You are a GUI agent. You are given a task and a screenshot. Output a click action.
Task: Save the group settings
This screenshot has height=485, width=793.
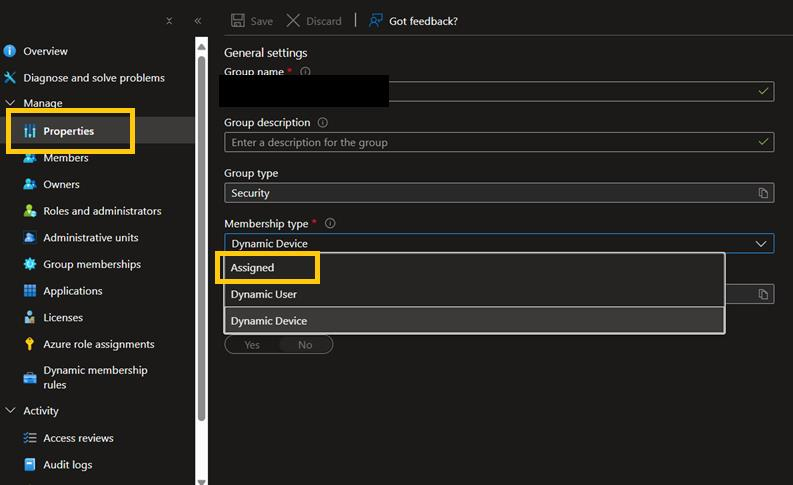(252, 21)
